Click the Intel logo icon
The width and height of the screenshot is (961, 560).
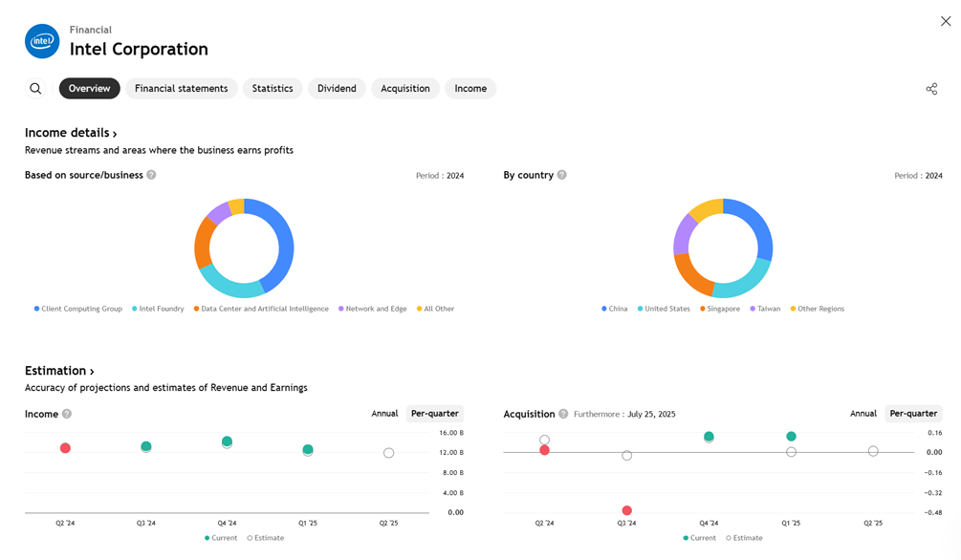tap(42, 41)
